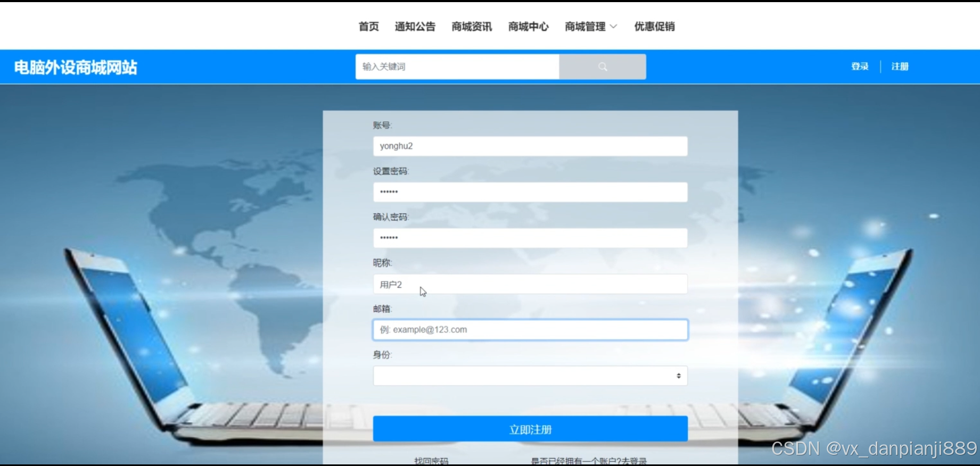Open the 优惠促销 menu item
Image resolution: width=980 pixels, height=466 pixels.
(x=654, y=27)
